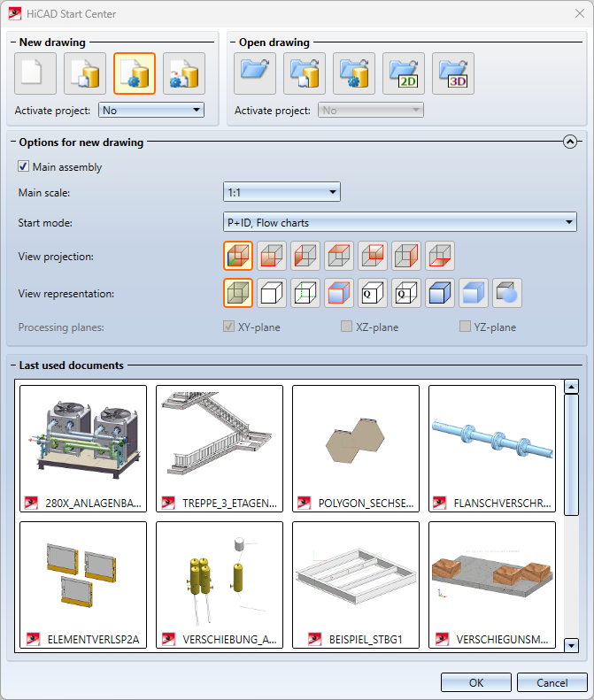
Task: Expand the Start mode dropdown
Action: click(x=399, y=222)
